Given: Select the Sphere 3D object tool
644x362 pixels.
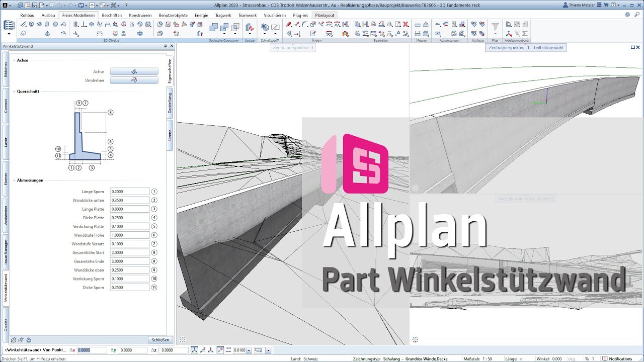Looking at the screenshot, I should click(55, 24).
